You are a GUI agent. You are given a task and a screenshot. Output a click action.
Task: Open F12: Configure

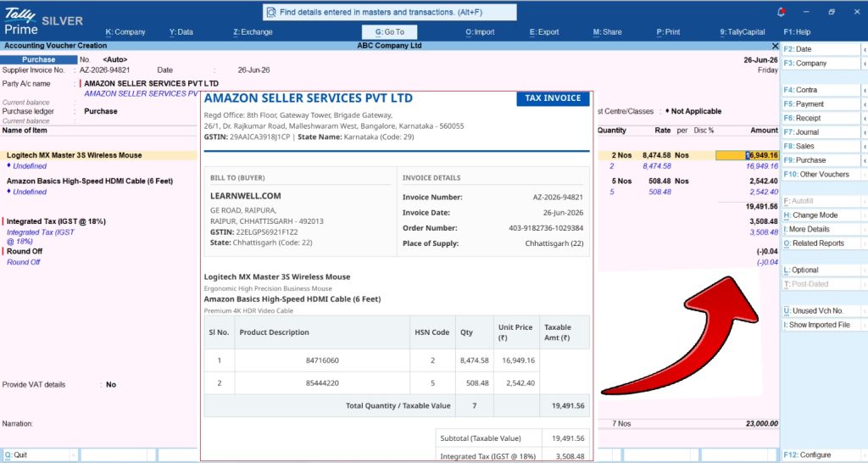[821, 455]
